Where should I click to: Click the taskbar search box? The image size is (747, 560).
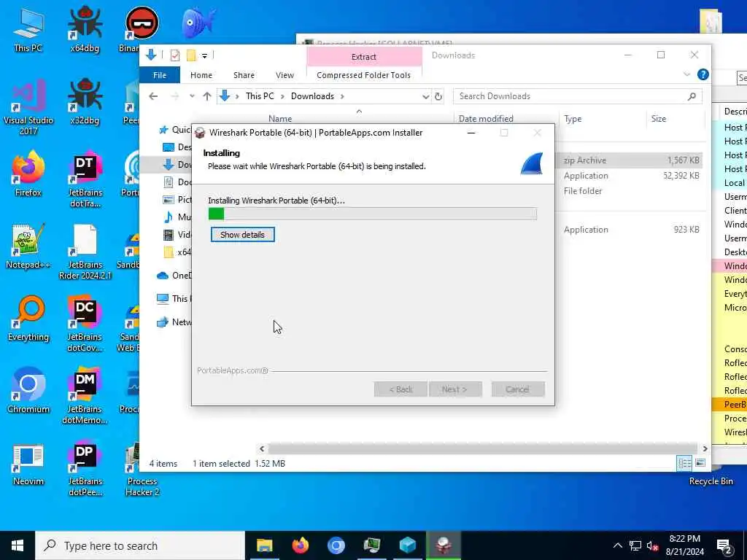point(140,545)
